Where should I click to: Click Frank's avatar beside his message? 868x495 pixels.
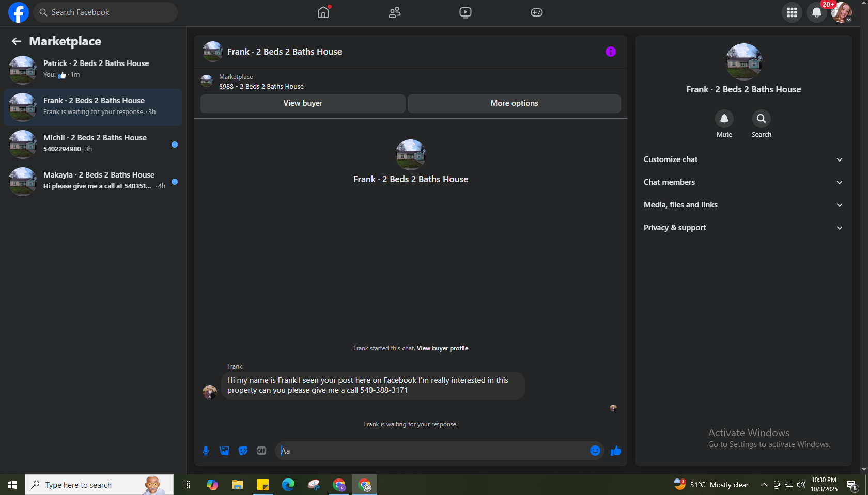(210, 392)
